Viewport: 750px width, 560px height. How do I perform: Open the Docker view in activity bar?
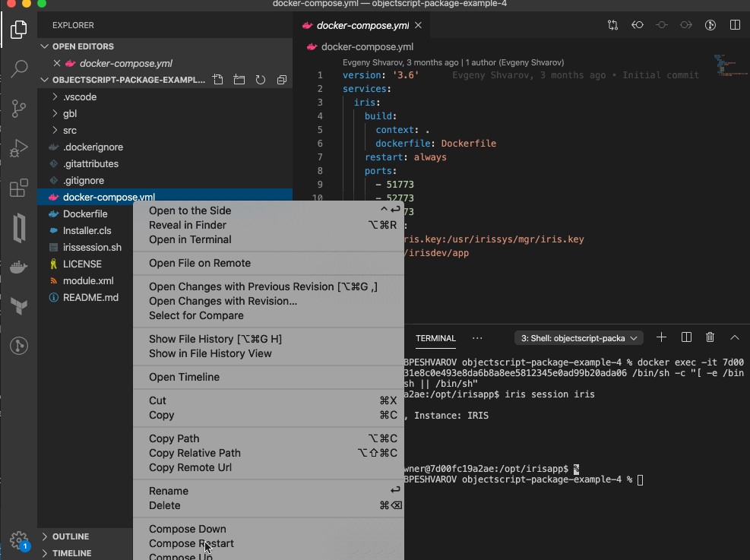19,267
